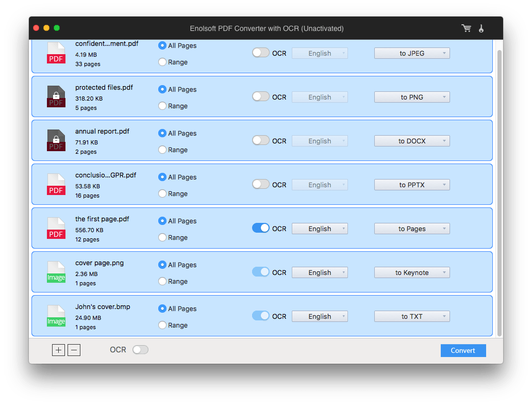Click file size '24.90 MB'
The width and height of the screenshot is (532, 405).
click(88, 318)
